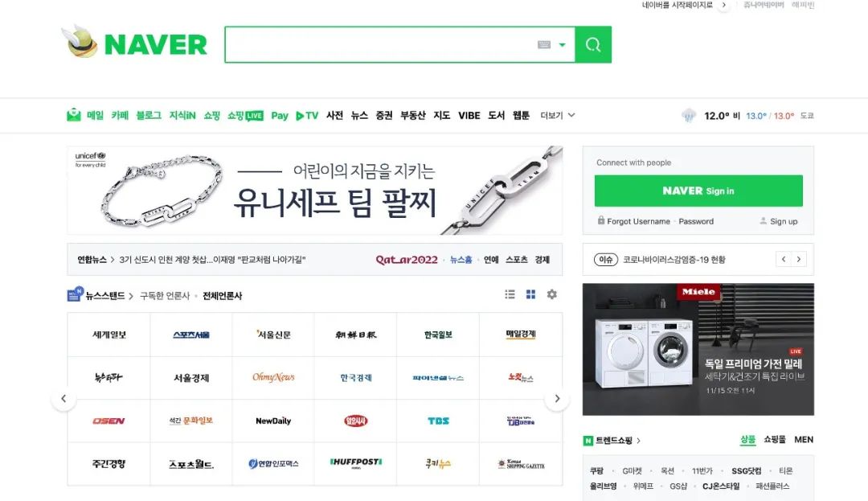868x501 pixels.
Task: Switch newsstand to list view icon
Action: pos(510,294)
